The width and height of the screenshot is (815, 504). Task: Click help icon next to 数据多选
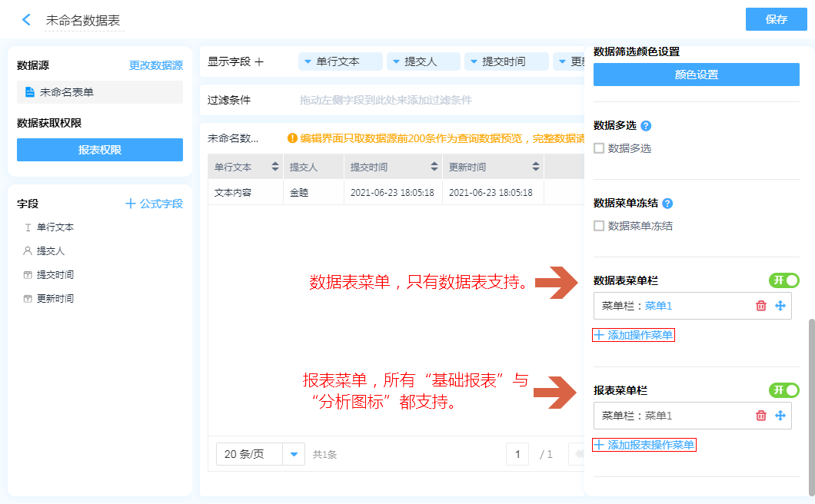(646, 125)
